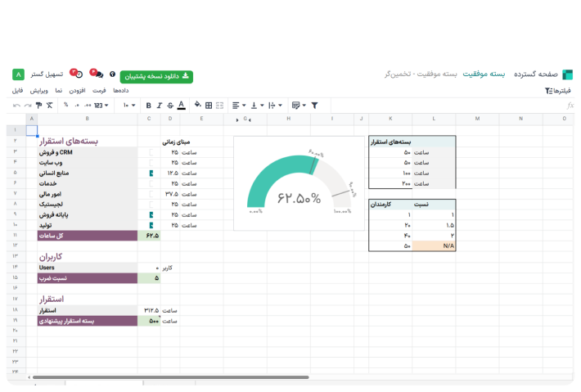
Task: Expand the horizontal alignment dropdown
Action: (239, 106)
